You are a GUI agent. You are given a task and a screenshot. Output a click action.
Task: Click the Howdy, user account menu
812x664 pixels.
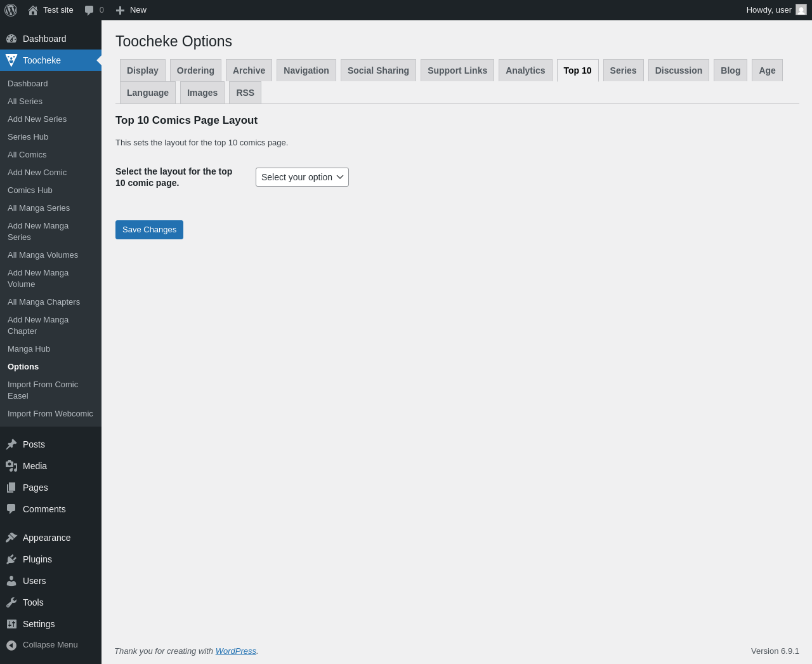pos(776,10)
